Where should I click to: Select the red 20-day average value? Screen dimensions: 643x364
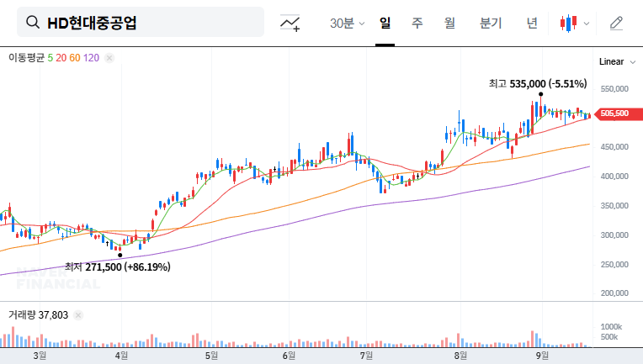(61, 58)
